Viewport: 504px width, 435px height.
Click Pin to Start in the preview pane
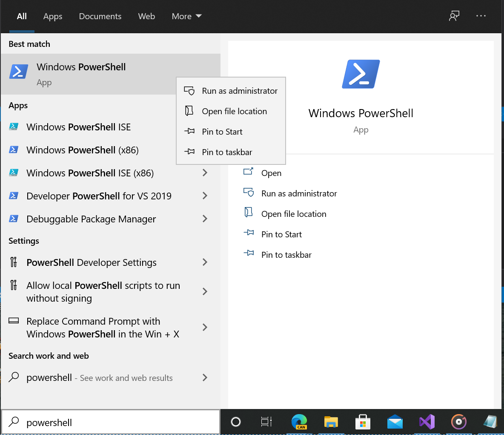coord(281,234)
